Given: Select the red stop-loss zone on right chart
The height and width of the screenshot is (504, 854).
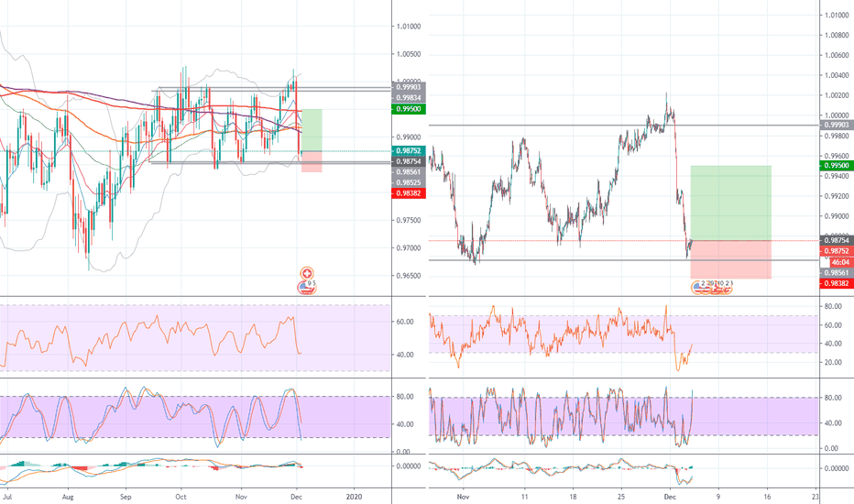Looking at the screenshot, I should click(x=730, y=259).
